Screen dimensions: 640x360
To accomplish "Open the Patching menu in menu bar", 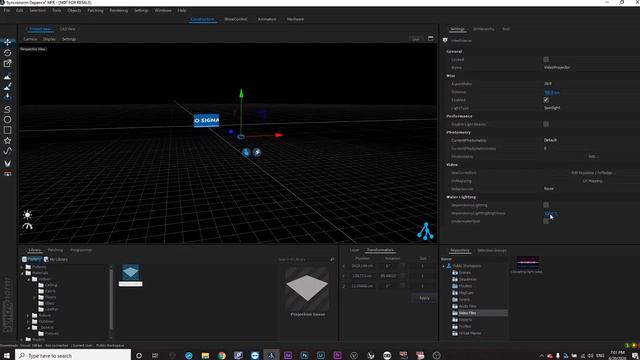I will (x=95, y=10).
